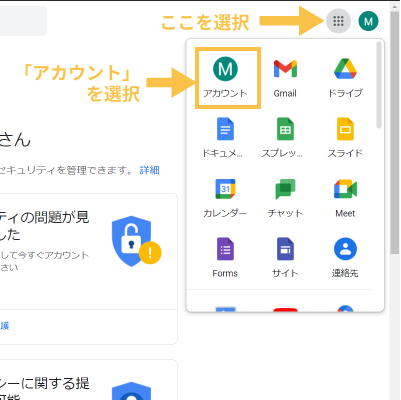Image resolution: width=401 pixels, height=400 pixels.
Task: Launch Google Meet from the apps panel
Action: point(345,198)
